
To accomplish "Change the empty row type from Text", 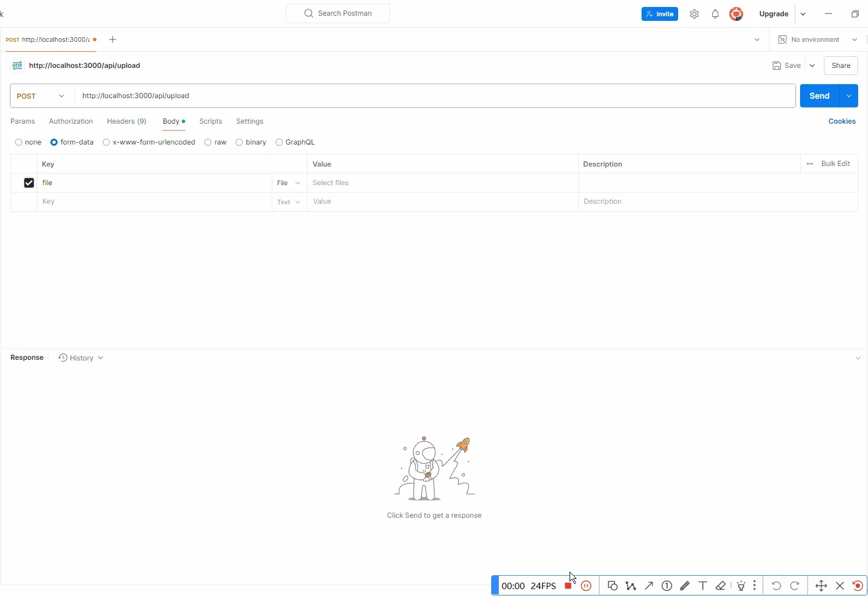I will click(x=289, y=202).
